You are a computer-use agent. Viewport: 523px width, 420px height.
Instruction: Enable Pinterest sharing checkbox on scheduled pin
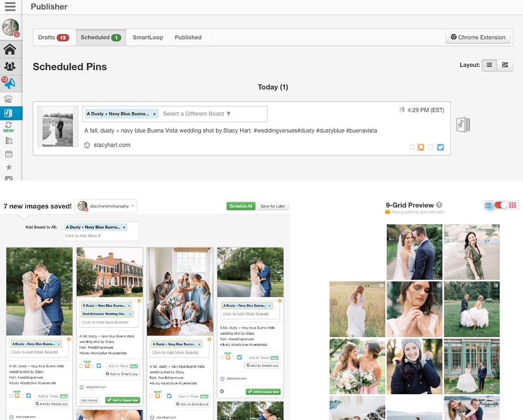coord(412,147)
